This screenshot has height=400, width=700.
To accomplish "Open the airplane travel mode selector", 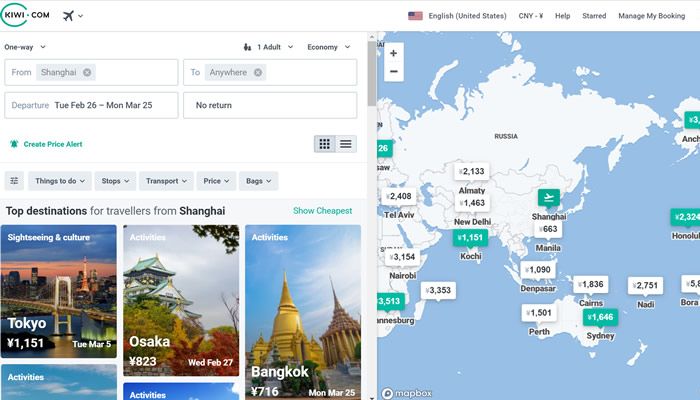I will point(73,16).
